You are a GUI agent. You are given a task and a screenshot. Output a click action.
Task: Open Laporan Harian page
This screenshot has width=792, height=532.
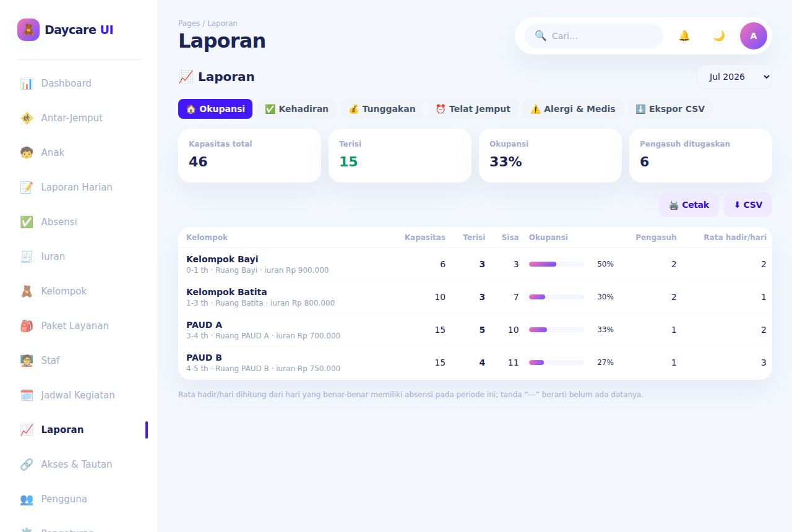(77, 187)
